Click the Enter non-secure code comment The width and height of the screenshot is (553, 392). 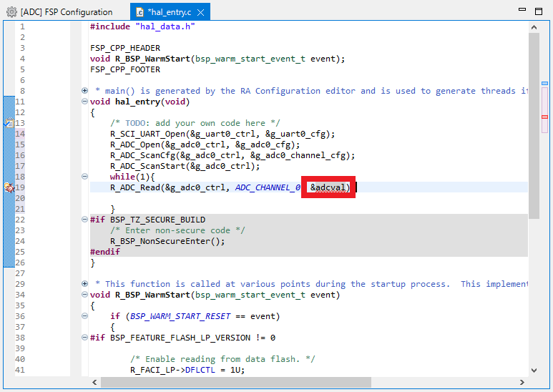coord(177,230)
